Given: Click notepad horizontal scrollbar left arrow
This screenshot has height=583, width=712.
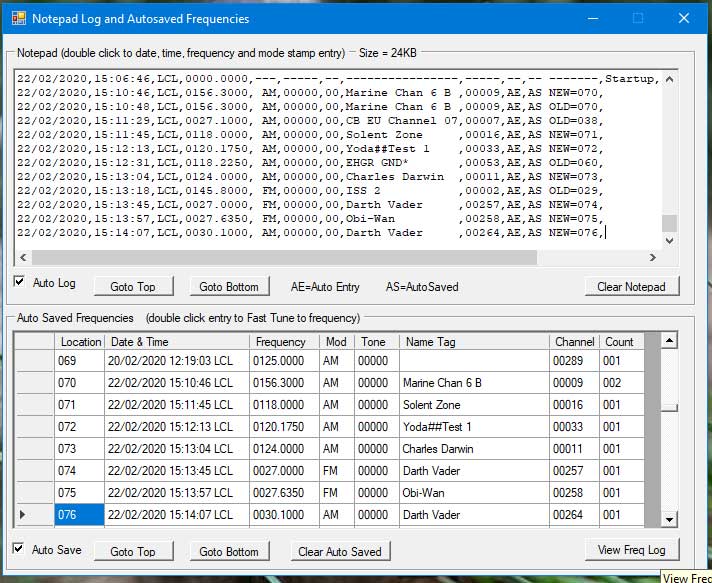Looking at the screenshot, I should pyautogui.click(x=23, y=257).
